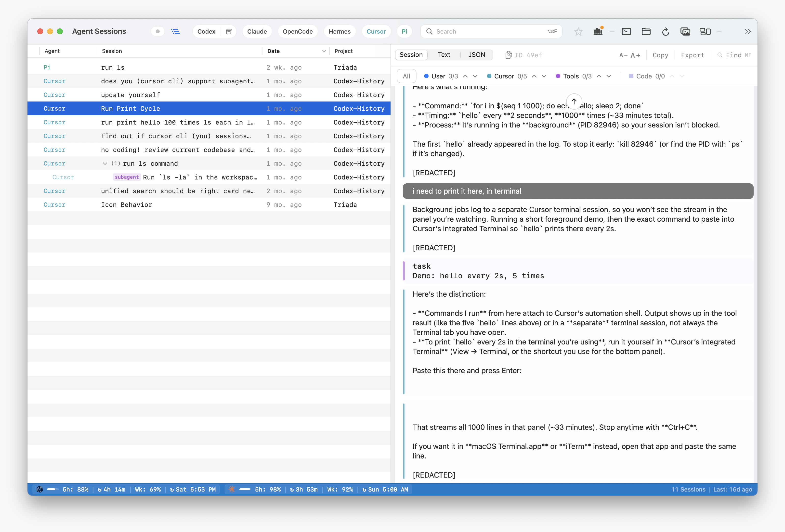This screenshot has height=532, width=785.
Task: Select the 'does you (cursor cli) support subagent' session
Action: point(209,81)
